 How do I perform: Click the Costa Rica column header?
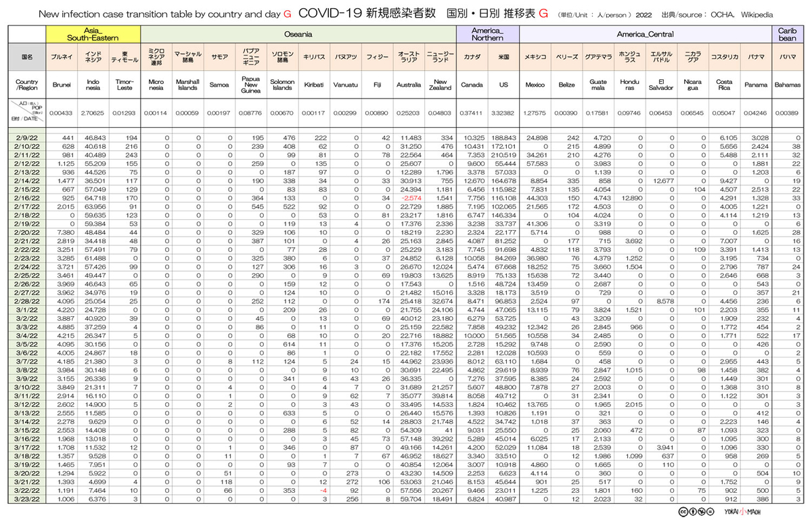click(x=724, y=85)
